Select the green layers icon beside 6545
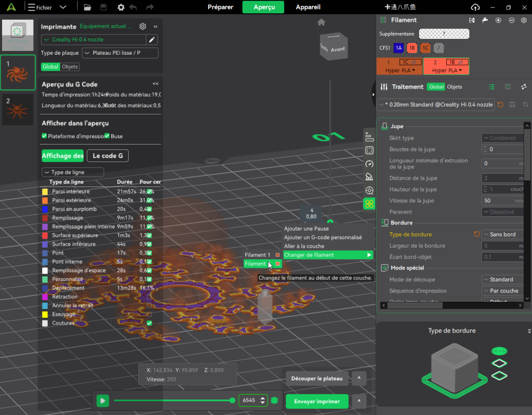The image size is (532, 415). coord(275,401)
